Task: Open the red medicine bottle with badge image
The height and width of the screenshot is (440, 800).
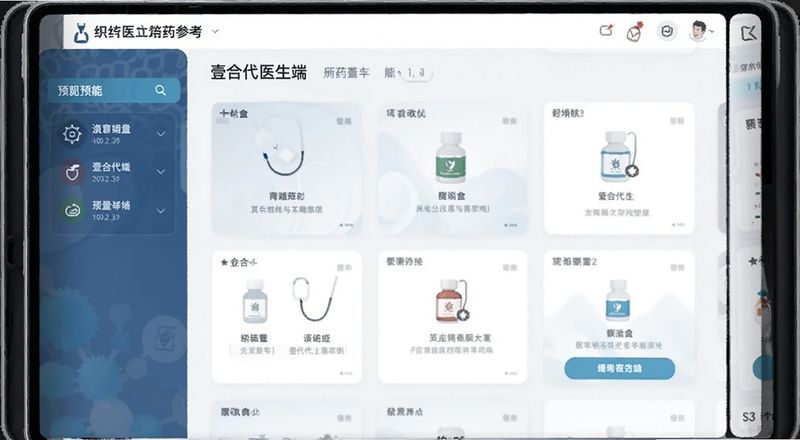Action: point(453,301)
